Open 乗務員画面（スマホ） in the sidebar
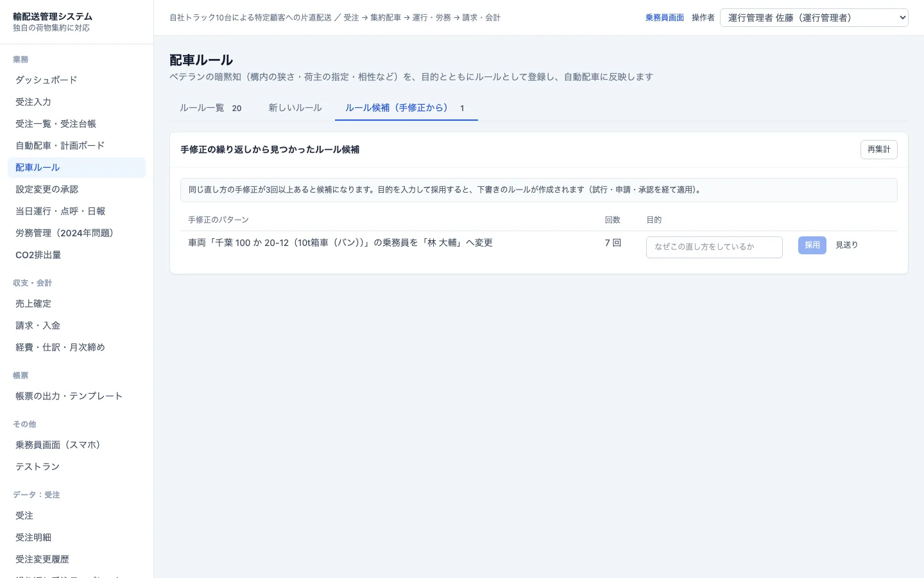The height and width of the screenshot is (578, 924). (x=76, y=445)
